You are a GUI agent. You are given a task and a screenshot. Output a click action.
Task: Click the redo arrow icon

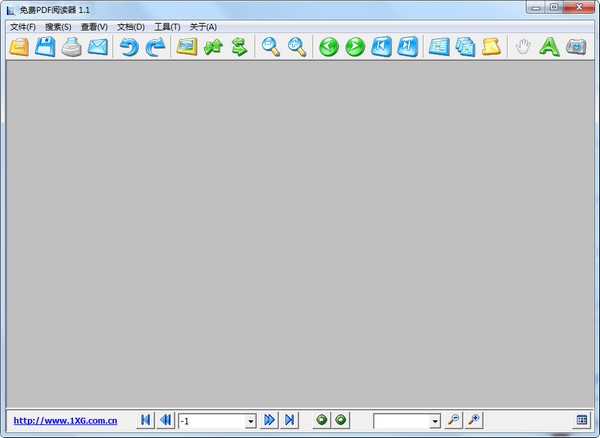coord(154,46)
